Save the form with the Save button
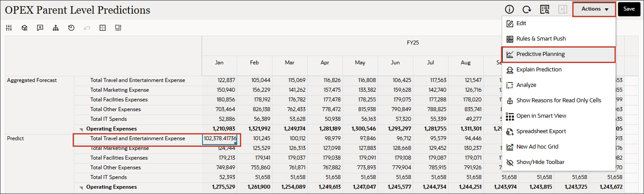This screenshot has height=194, width=644. (x=629, y=9)
